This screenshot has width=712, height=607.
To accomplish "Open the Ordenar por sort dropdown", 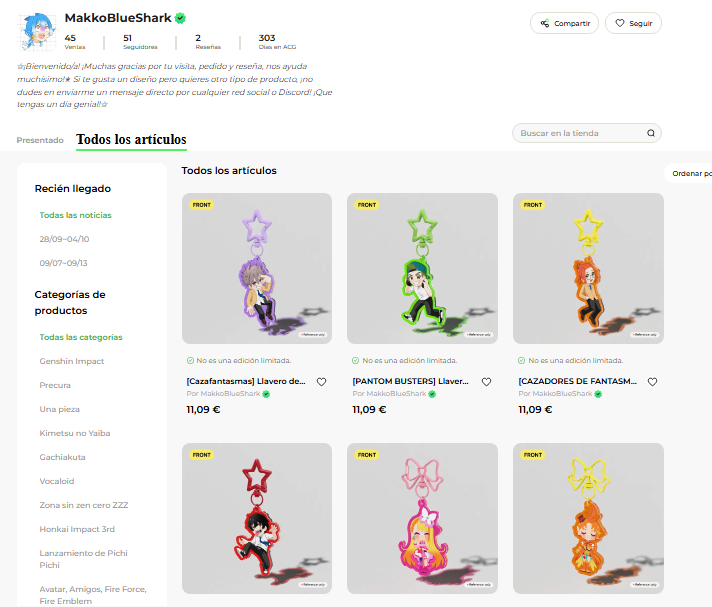I will coord(688,173).
